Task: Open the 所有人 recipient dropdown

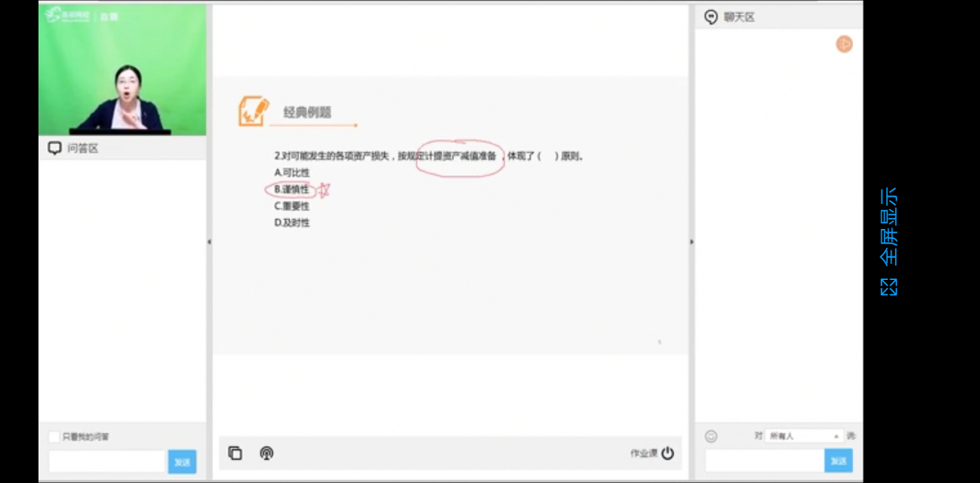Action: (804, 436)
